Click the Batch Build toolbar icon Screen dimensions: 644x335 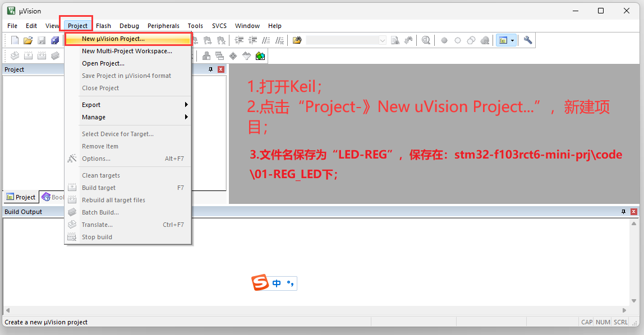click(x=56, y=56)
